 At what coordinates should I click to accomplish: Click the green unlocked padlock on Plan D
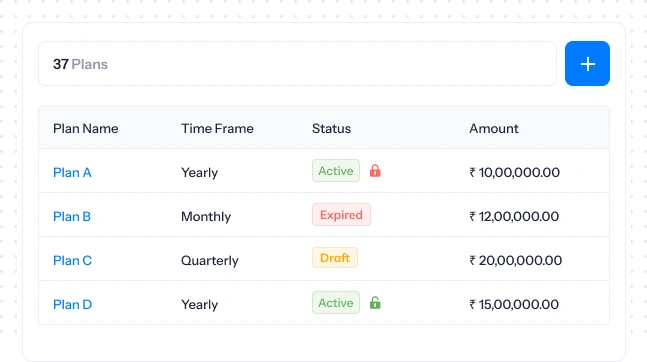(x=375, y=303)
